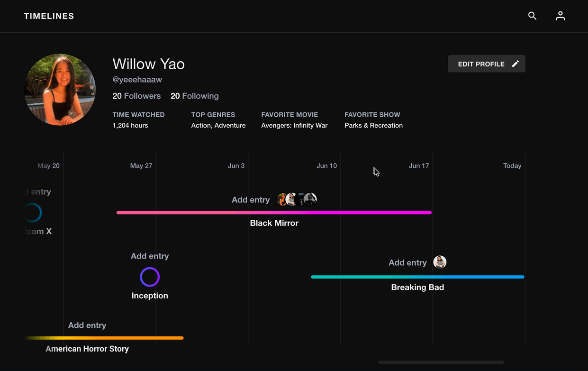Image resolution: width=588 pixels, height=371 pixels.
Task: Open Willow Yao's profile photo
Action: (60, 90)
